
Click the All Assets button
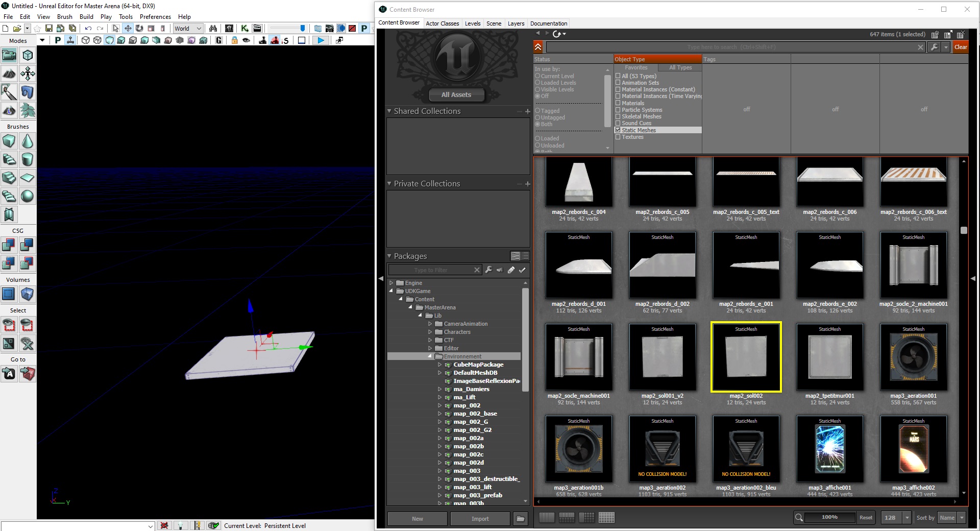[456, 94]
